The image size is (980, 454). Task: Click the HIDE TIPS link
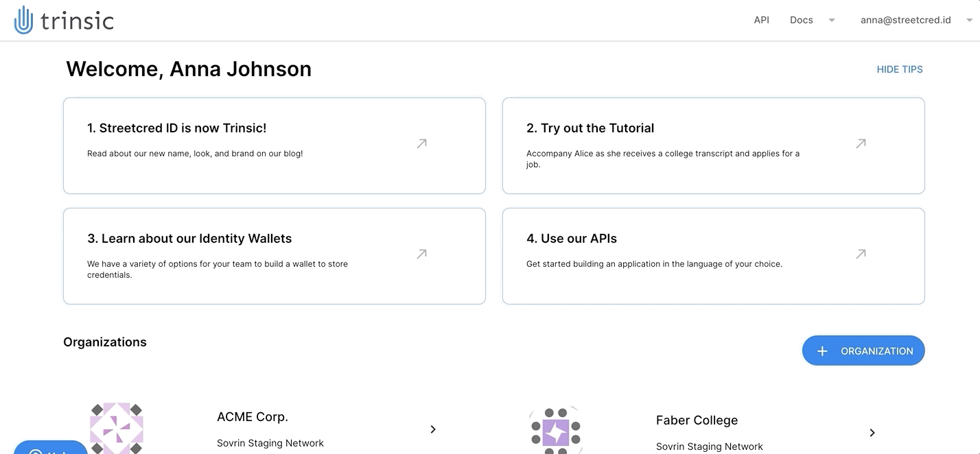900,69
